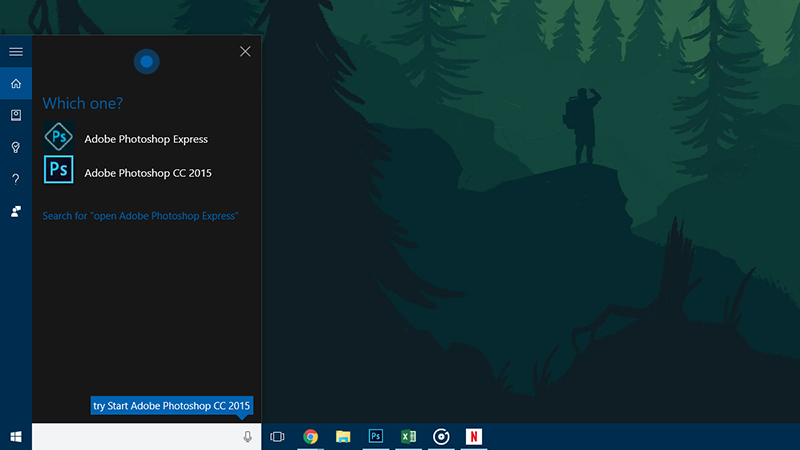Open Cortana Help question mark
800x450 pixels.
click(16, 179)
